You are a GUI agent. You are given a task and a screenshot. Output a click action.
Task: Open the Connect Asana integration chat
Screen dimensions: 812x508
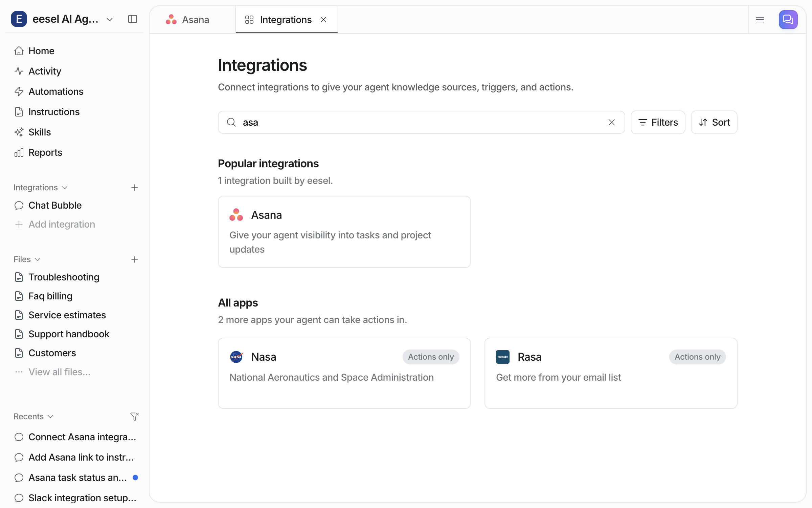coord(74,437)
